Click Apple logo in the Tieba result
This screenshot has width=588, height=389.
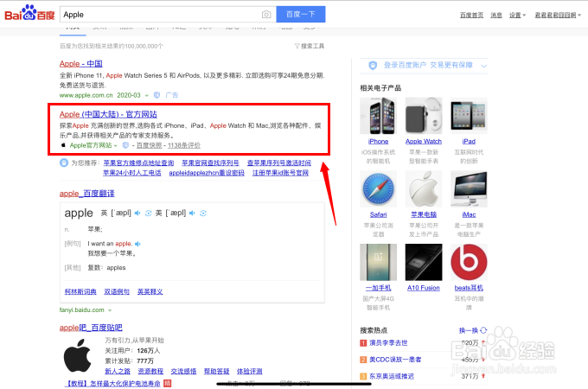(77, 355)
